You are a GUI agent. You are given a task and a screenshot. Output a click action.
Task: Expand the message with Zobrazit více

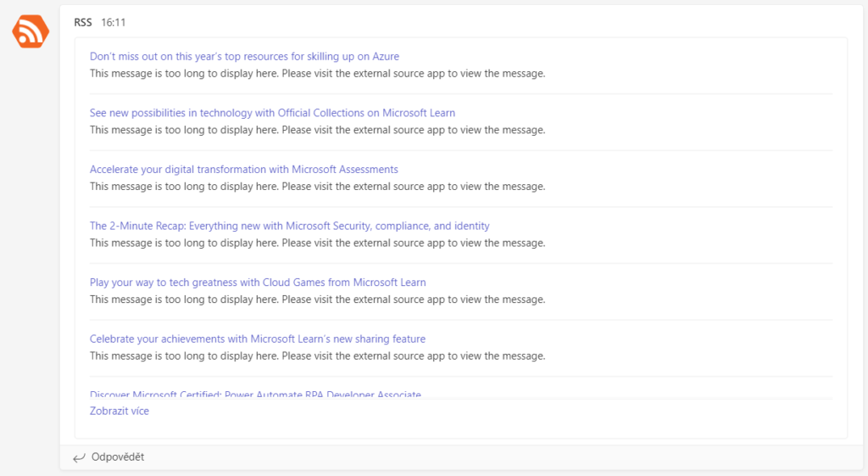[x=120, y=412]
